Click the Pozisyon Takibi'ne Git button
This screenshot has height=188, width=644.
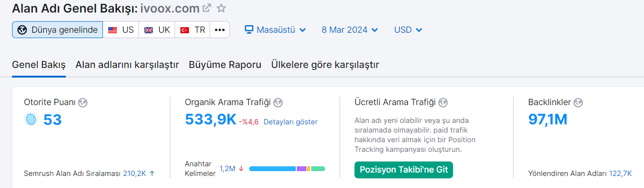pyautogui.click(x=404, y=170)
